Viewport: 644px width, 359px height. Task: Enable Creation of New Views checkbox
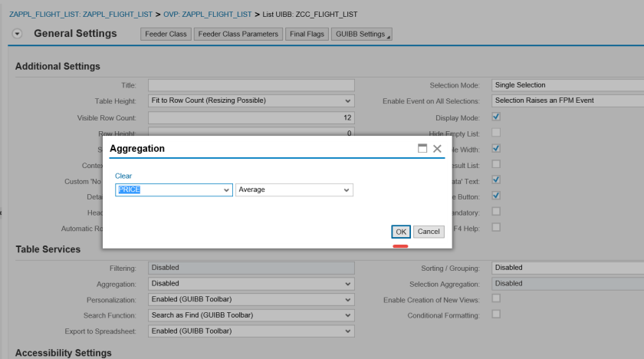pyautogui.click(x=496, y=298)
